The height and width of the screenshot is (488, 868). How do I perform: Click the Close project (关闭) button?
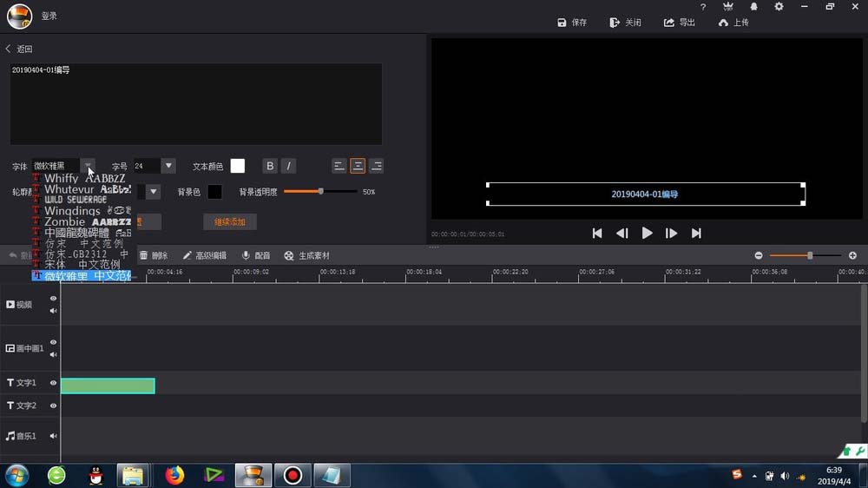pyautogui.click(x=626, y=23)
